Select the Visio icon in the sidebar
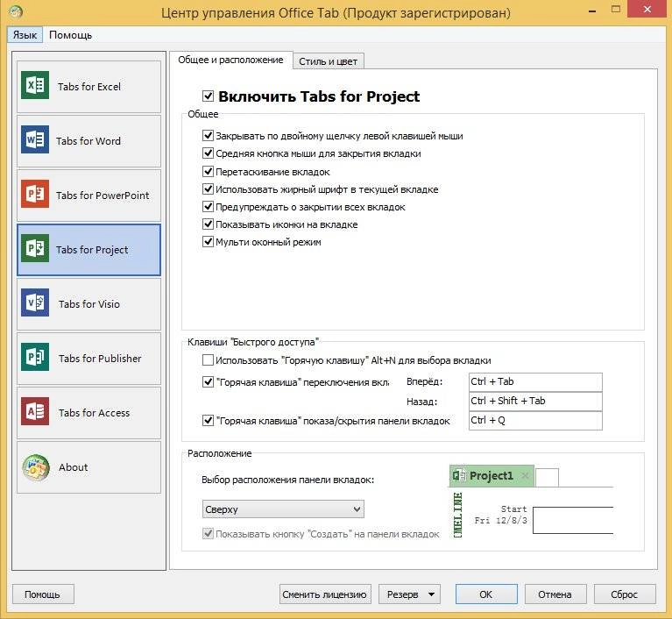The image size is (672, 619). (35, 302)
